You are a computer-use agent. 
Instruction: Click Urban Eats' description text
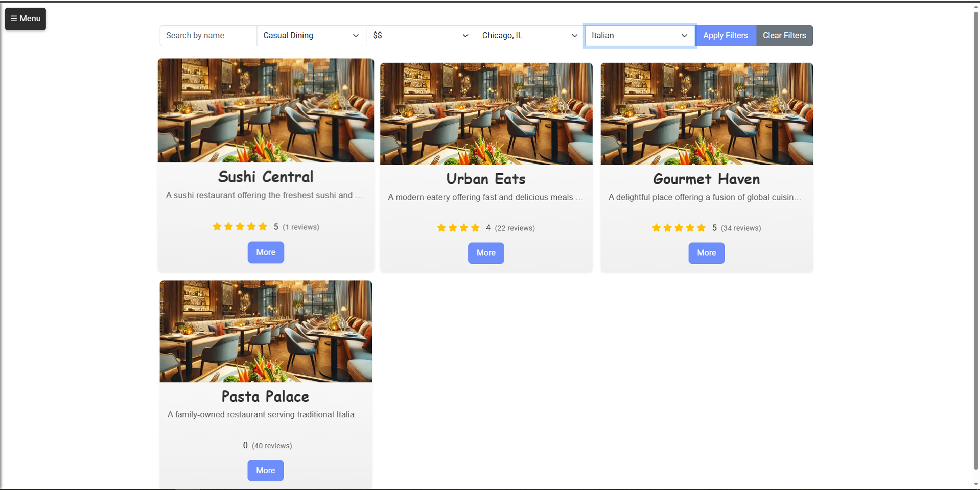click(485, 197)
